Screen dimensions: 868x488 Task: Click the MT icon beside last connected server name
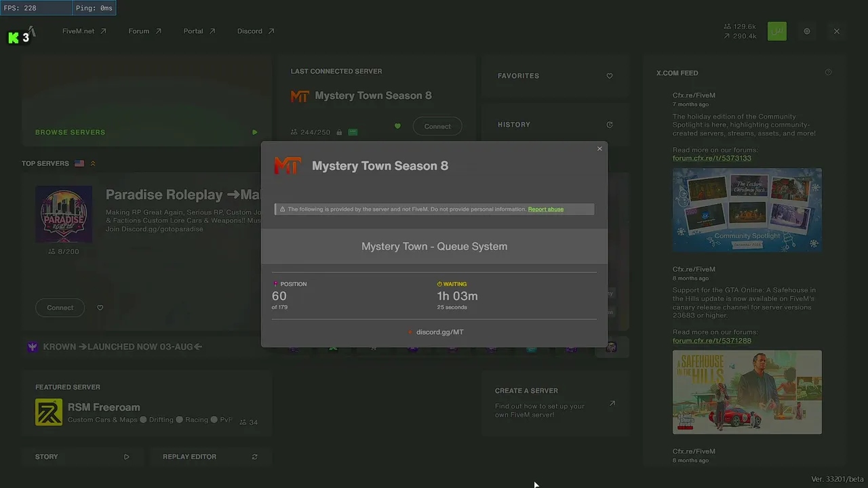tap(300, 96)
